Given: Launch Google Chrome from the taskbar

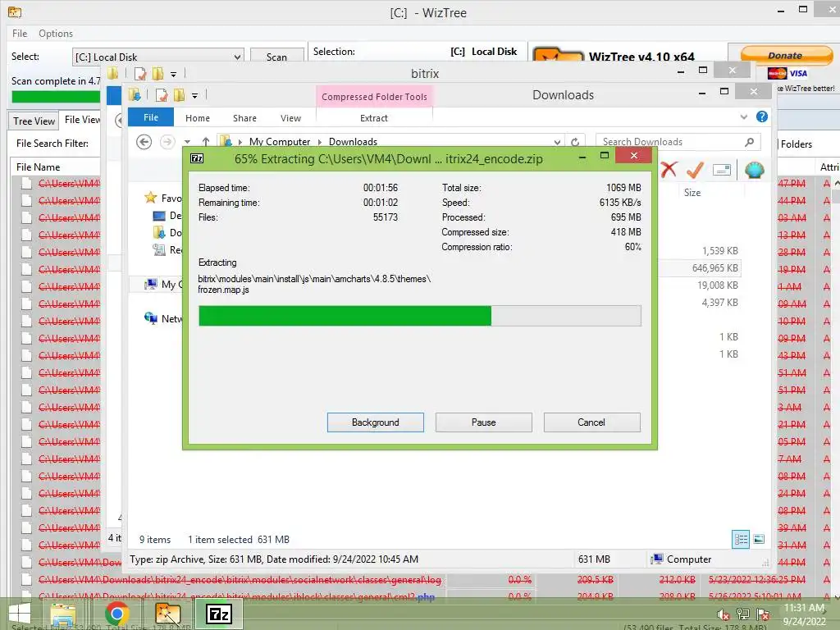Looking at the screenshot, I should pos(116,614).
